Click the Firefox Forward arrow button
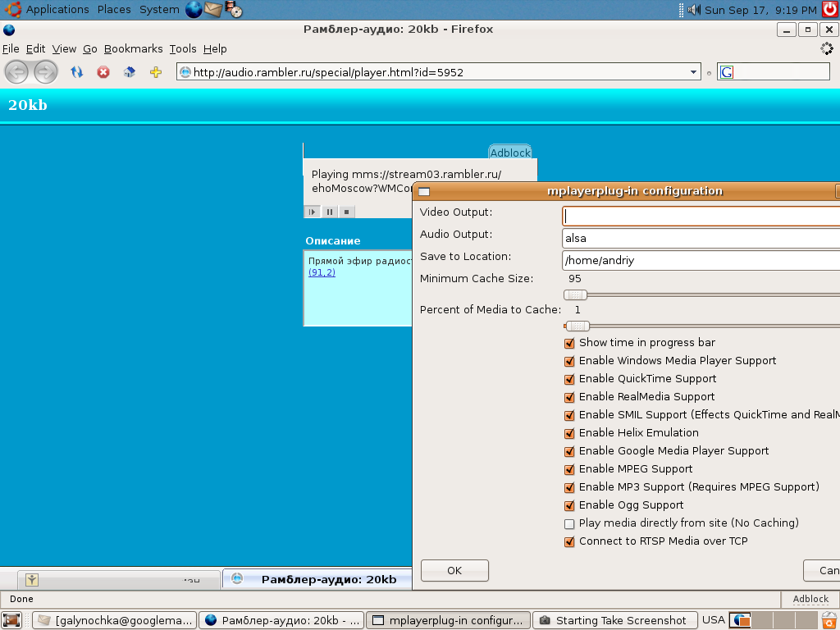The image size is (840, 630). click(x=46, y=72)
